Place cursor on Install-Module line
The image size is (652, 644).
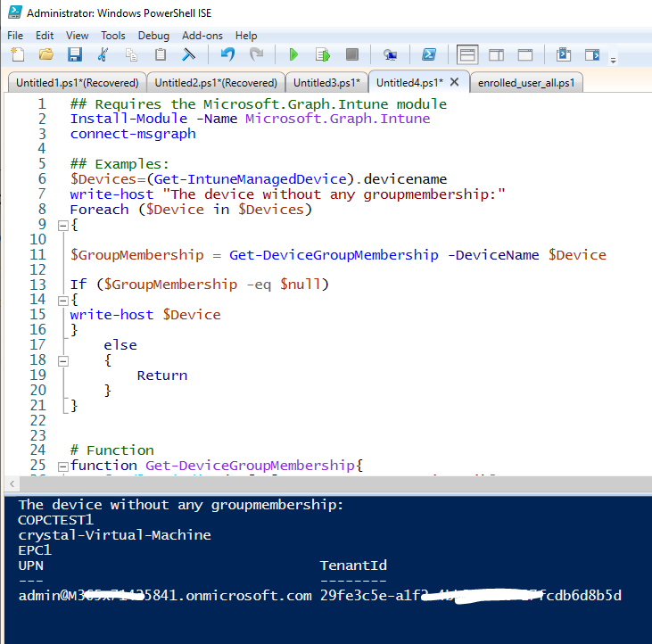pos(250,119)
